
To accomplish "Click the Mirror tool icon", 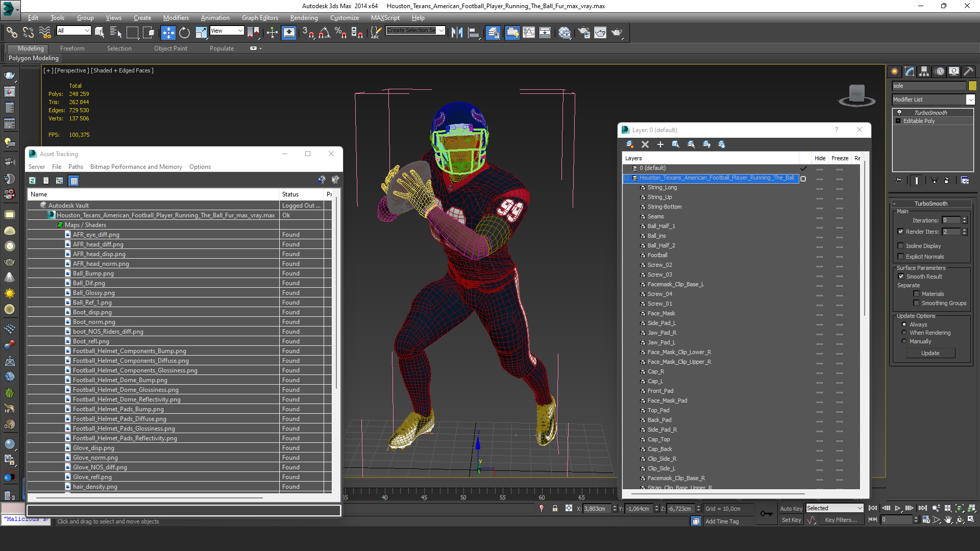I will click(x=457, y=33).
